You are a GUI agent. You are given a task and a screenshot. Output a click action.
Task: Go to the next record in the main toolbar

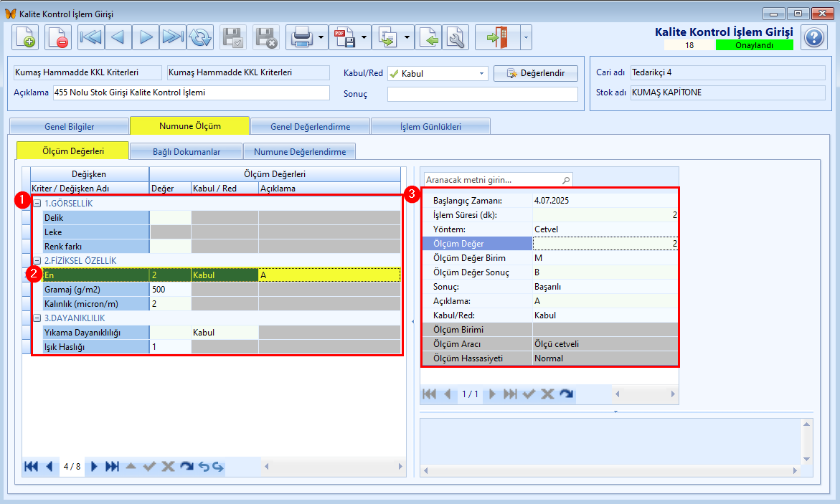[x=146, y=37]
